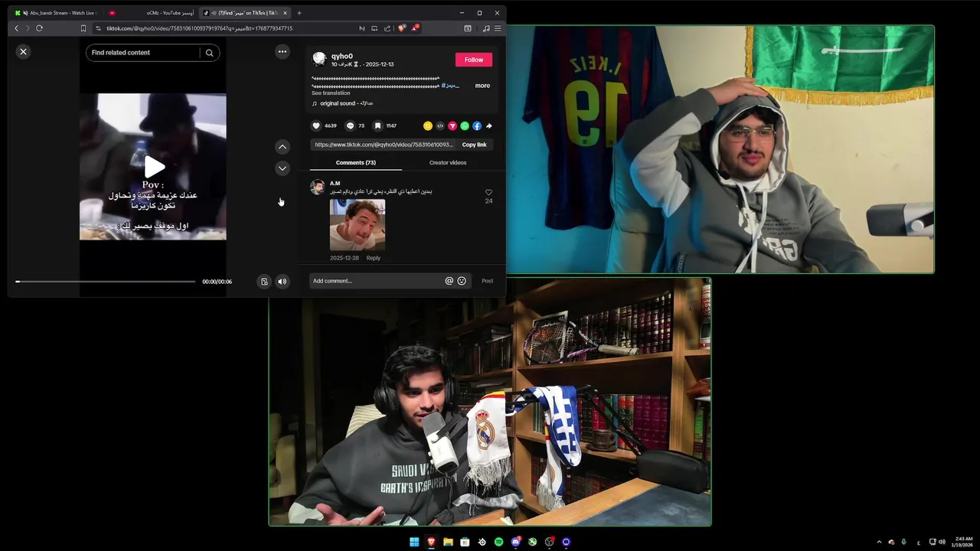Click the share icon in address bar
This screenshot has height=551, width=980.
pyautogui.click(x=387, y=28)
